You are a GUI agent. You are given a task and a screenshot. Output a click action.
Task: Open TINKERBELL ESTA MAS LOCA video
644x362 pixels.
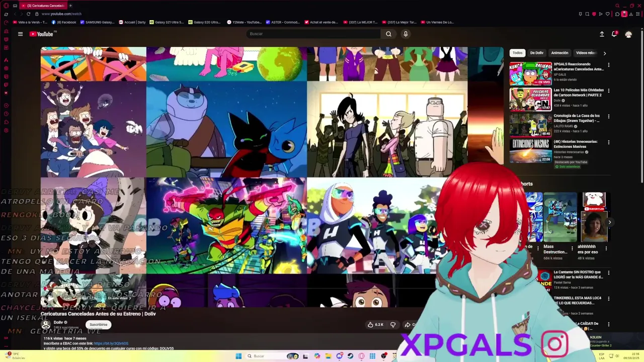578,300
